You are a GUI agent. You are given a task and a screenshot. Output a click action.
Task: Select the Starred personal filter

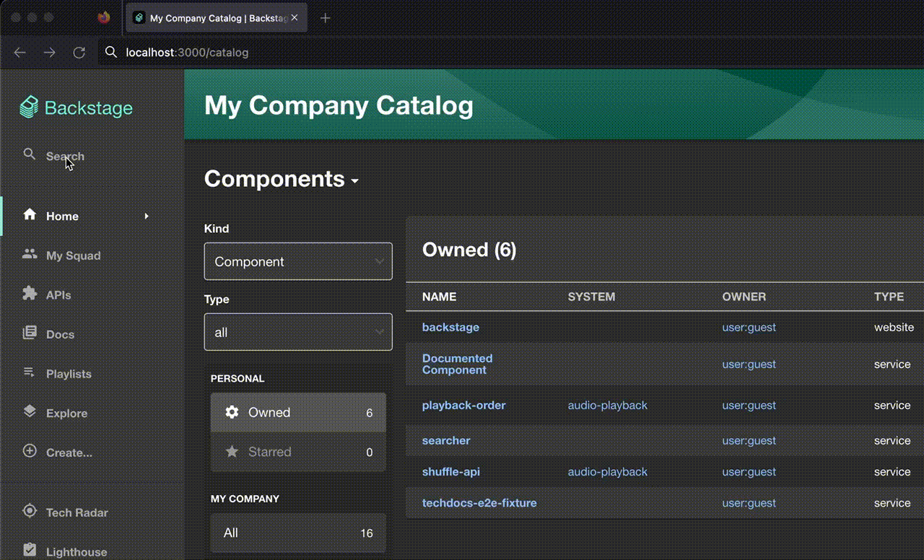tap(298, 452)
